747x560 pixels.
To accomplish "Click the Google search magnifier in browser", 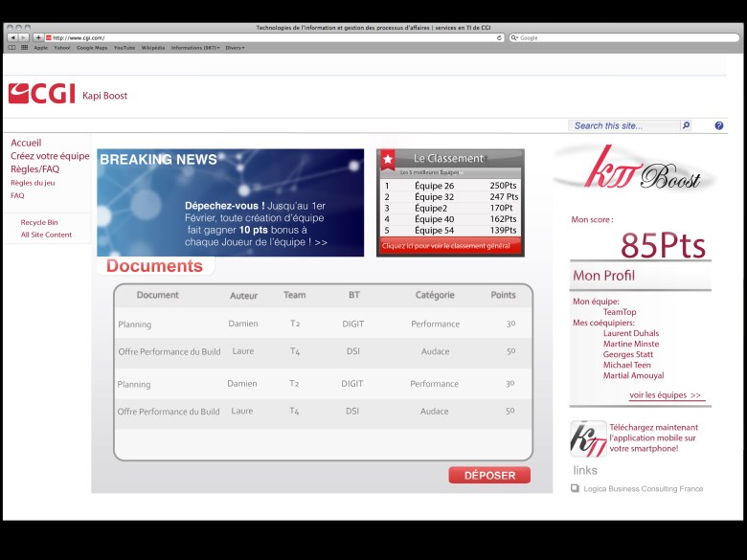I will [514, 37].
